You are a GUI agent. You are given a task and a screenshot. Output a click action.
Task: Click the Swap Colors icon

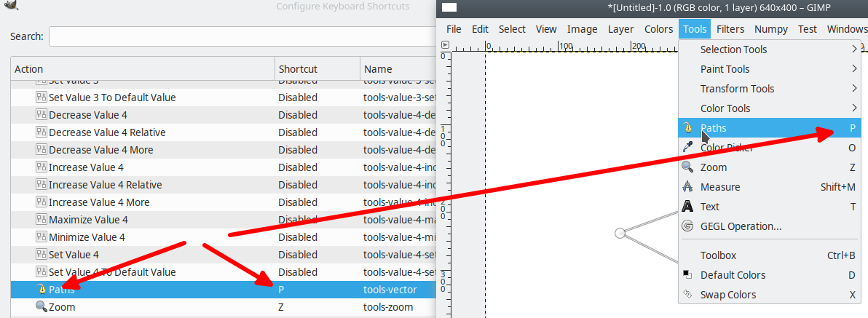click(x=687, y=294)
